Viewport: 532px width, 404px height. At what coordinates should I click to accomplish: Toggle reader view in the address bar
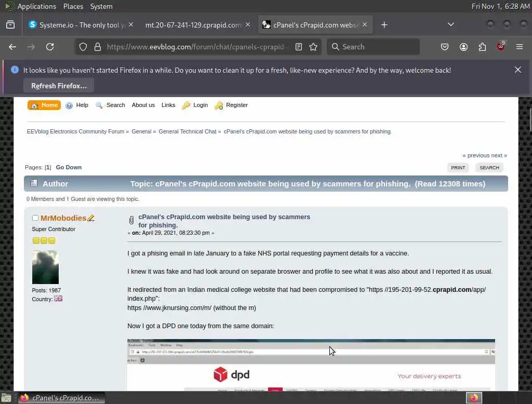coord(299,47)
